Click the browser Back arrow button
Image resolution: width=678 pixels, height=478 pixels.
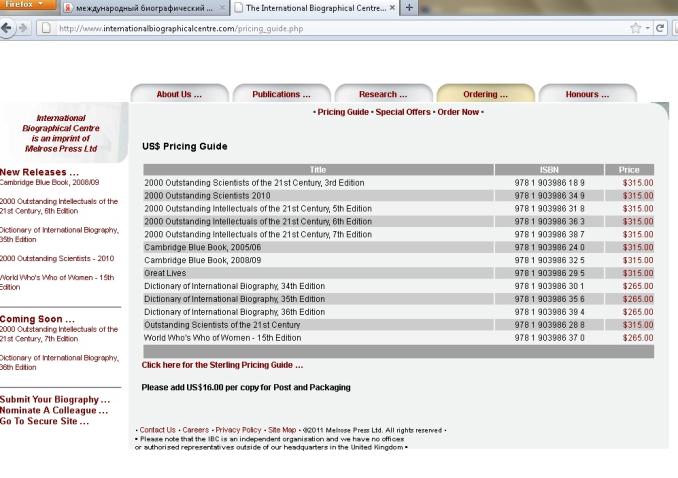[x=6, y=29]
